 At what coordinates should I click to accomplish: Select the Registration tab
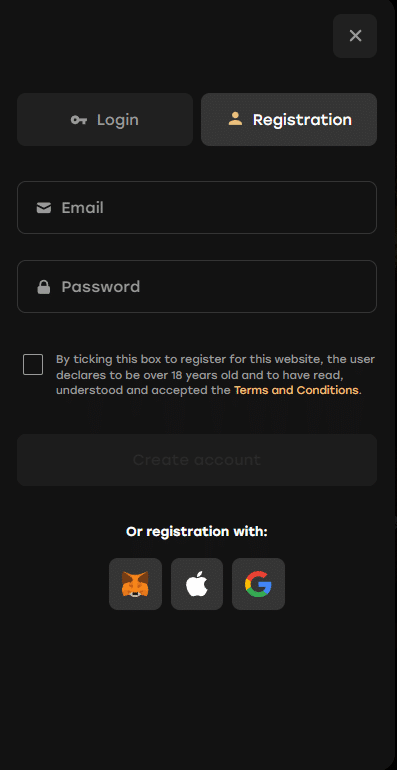289,119
